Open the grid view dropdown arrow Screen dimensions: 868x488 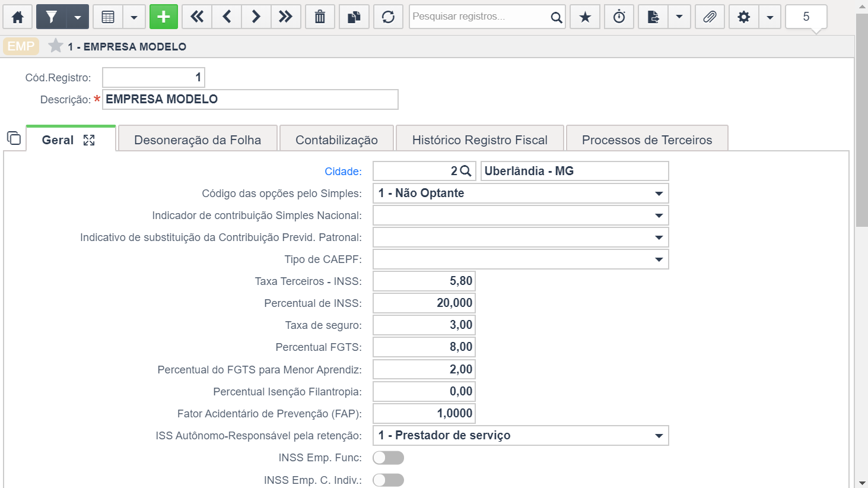(134, 17)
